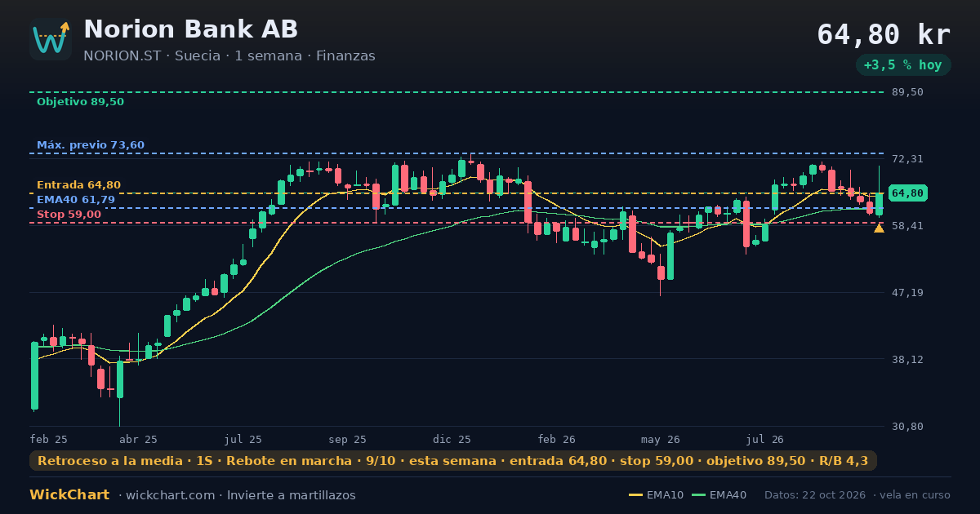Click the 64,80 kr headline price
The height and width of the screenshot is (514, 980).
pos(884,35)
